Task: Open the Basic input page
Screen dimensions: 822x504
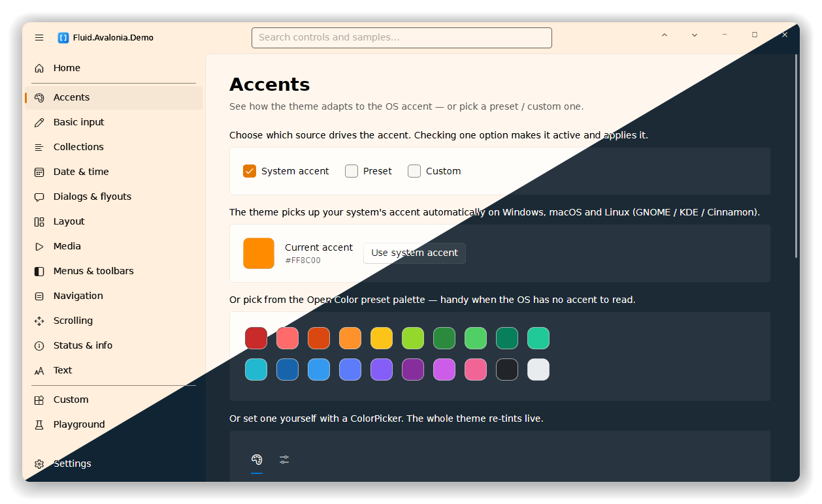Action: point(114,122)
